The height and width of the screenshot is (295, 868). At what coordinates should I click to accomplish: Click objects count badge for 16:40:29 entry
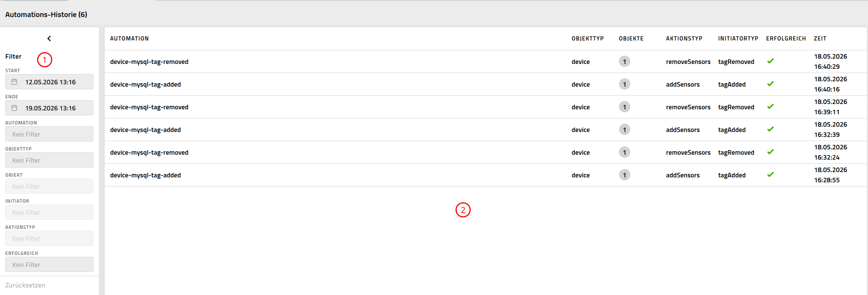(624, 61)
